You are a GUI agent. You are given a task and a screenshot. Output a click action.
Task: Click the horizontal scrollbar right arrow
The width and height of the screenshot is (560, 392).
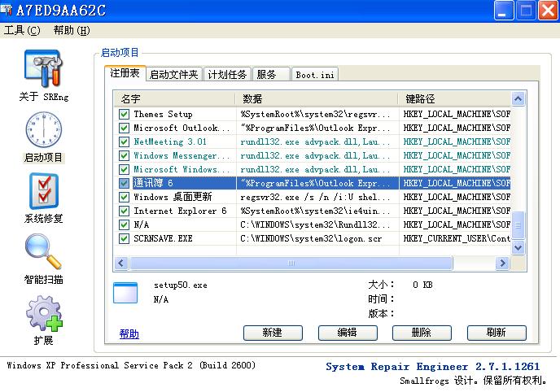503,264
